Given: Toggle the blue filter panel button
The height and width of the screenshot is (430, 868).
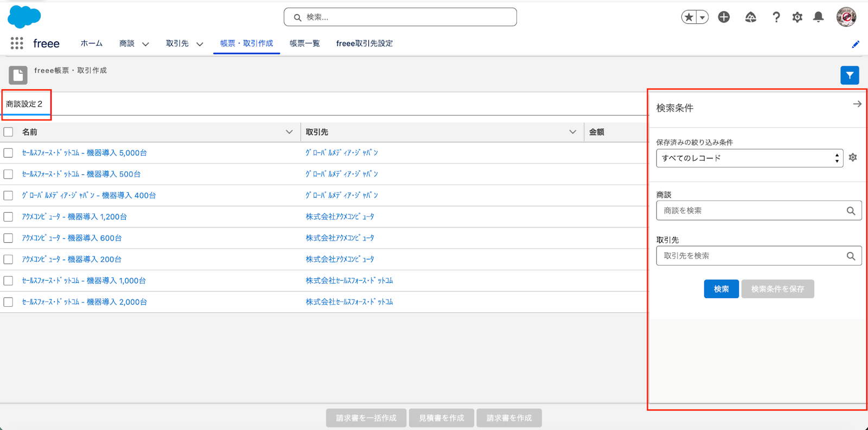Looking at the screenshot, I should click(x=850, y=75).
